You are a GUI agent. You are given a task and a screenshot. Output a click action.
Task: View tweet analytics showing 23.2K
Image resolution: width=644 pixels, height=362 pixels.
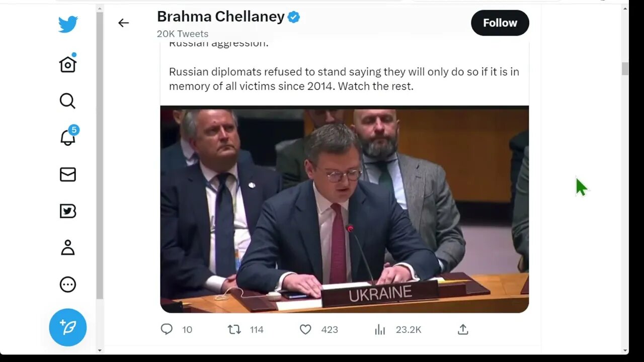pyautogui.click(x=380, y=329)
